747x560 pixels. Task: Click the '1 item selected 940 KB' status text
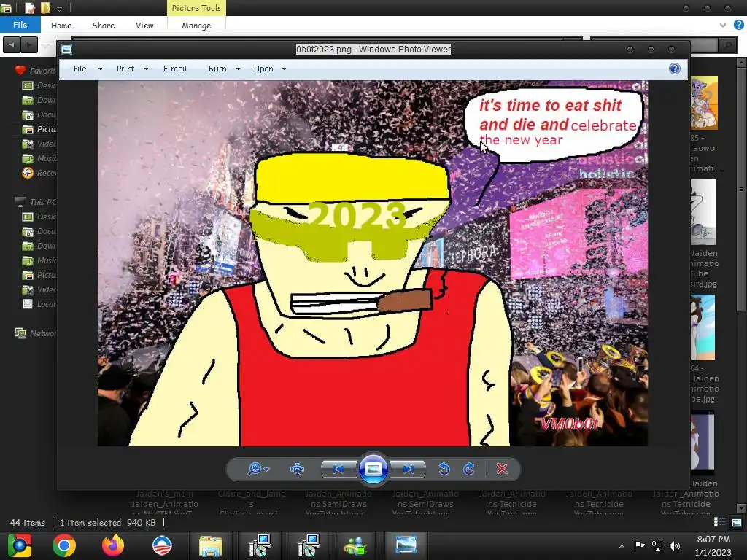pos(108,522)
